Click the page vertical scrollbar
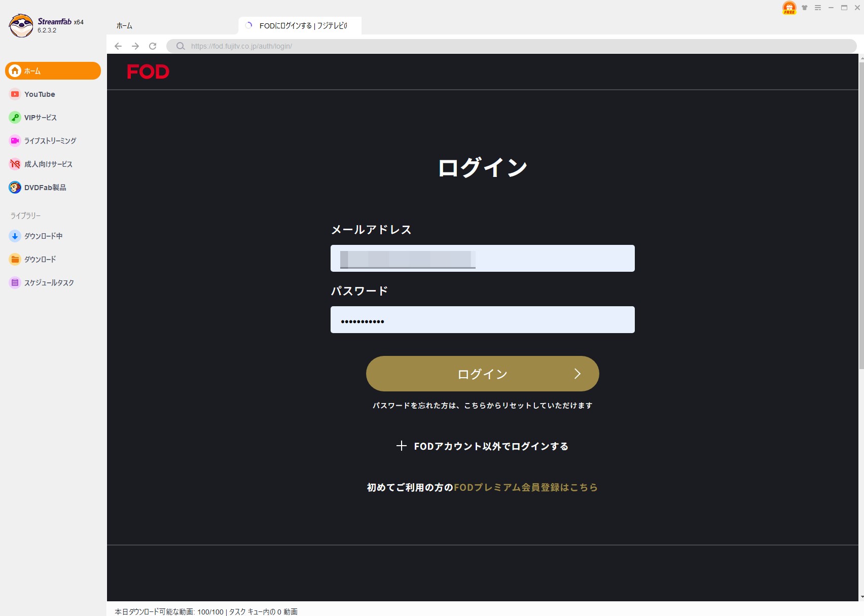 click(x=861, y=215)
